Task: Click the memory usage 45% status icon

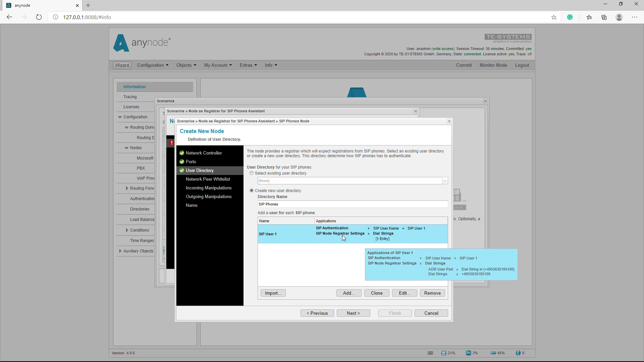Action: click(493, 353)
